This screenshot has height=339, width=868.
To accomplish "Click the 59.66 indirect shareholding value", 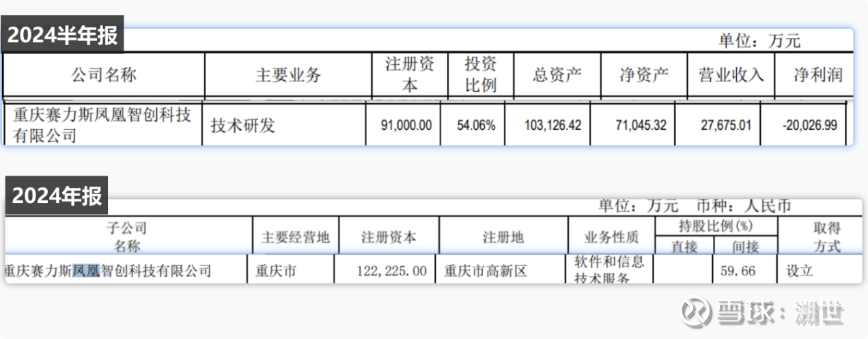I will click(738, 271).
